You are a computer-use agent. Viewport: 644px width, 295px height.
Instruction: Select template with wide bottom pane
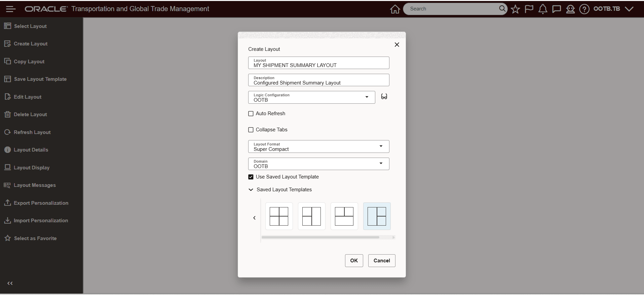[x=344, y=216]
